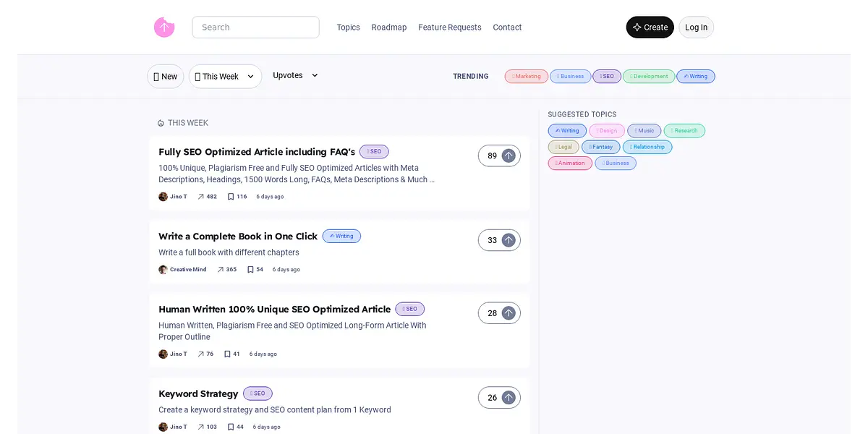Expand the Upvotes sort dropdown

coord(295,76)
